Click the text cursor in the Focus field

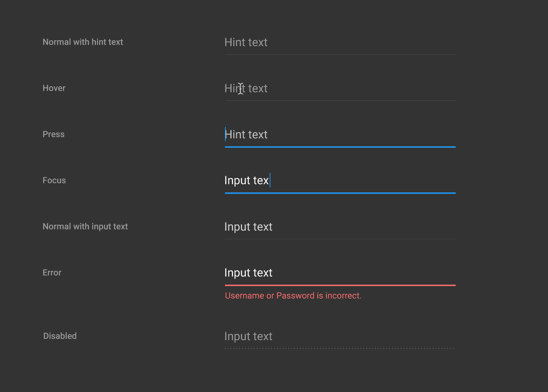(270, 180)
